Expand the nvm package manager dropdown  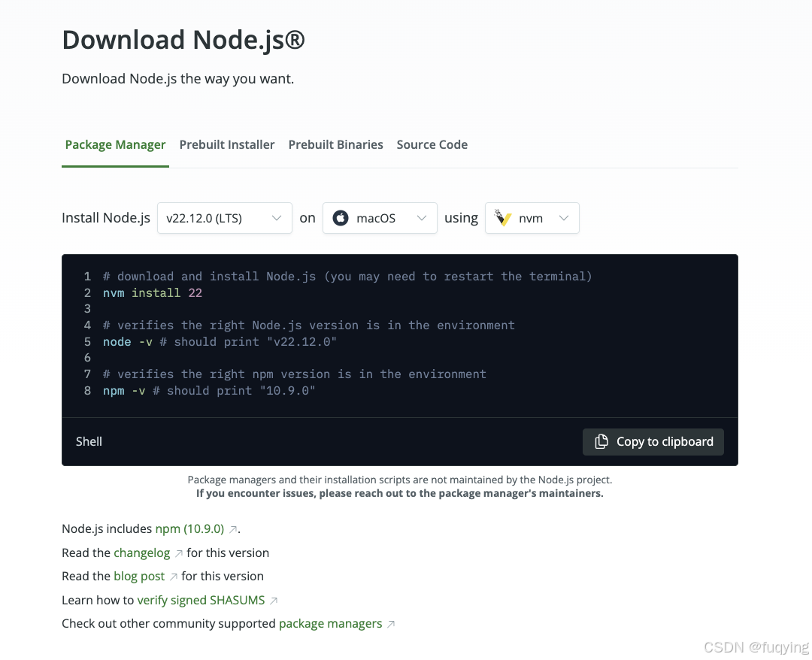(x=532, y=218)
